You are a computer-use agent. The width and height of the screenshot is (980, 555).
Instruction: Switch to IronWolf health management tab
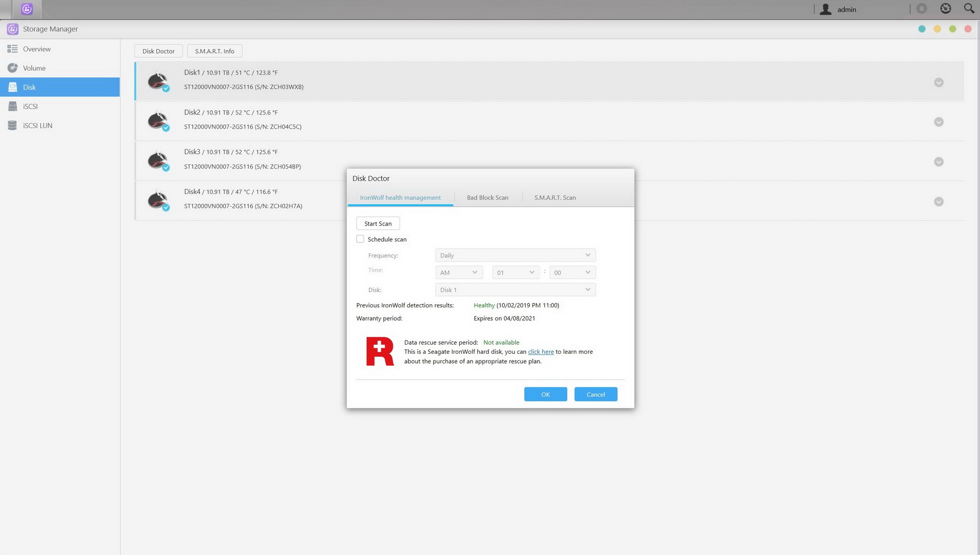point(400,198)
